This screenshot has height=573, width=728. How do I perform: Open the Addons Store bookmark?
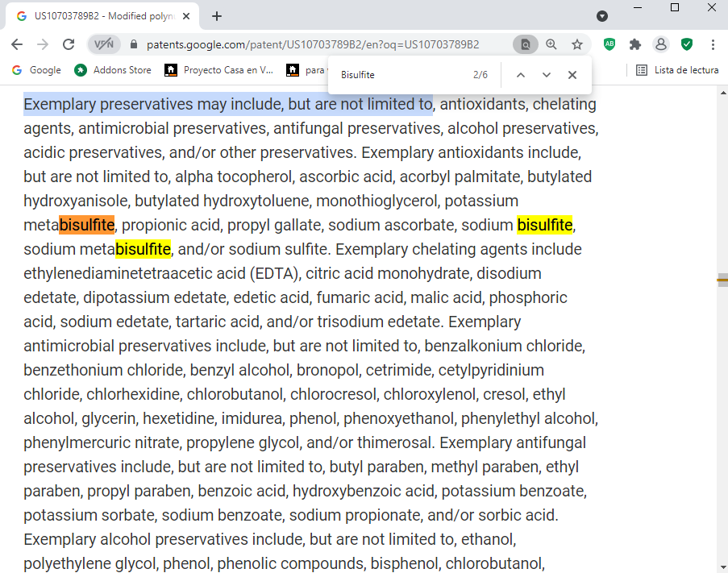click(x=113, y=70)
